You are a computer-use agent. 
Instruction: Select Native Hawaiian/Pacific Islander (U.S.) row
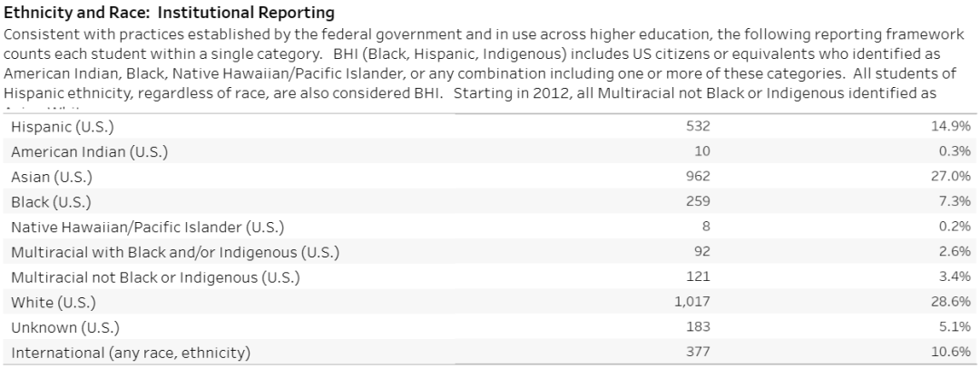pyautogui.click(x=490, y=227)
